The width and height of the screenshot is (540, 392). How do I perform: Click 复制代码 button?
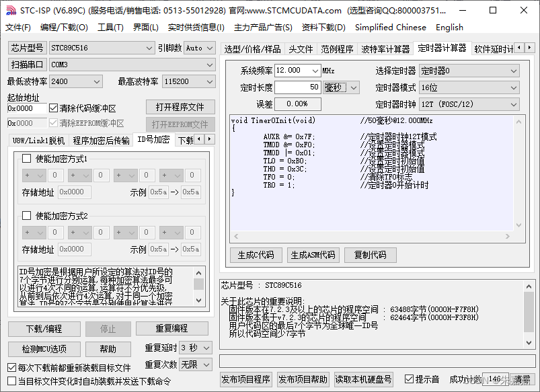(x=371, y=255)
